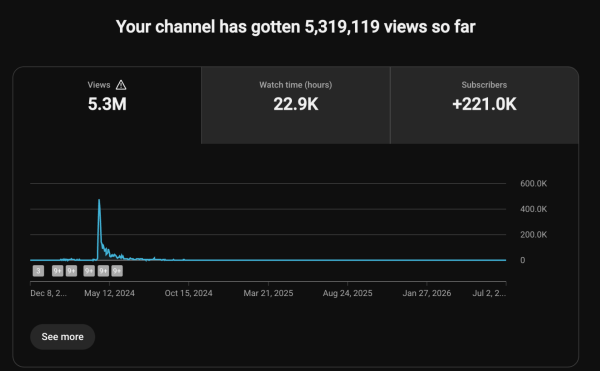
Task: Click the See more button
Action: click(62, 337)
